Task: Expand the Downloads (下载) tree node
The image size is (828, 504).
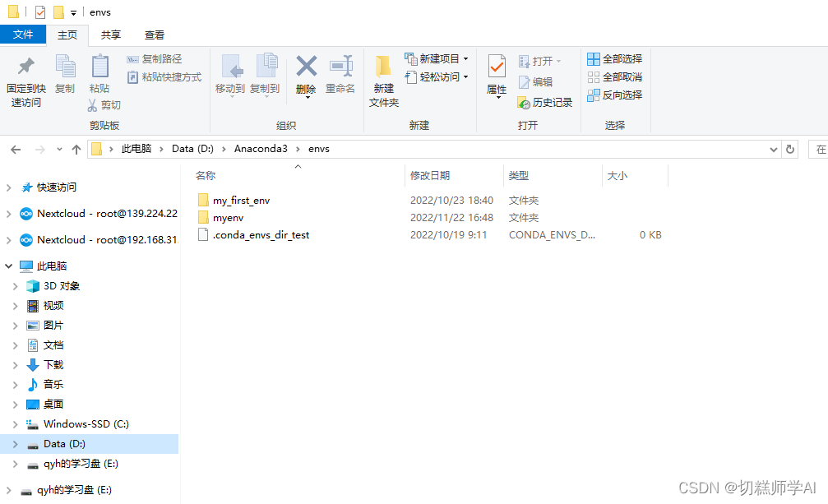Action: point(16,365)
